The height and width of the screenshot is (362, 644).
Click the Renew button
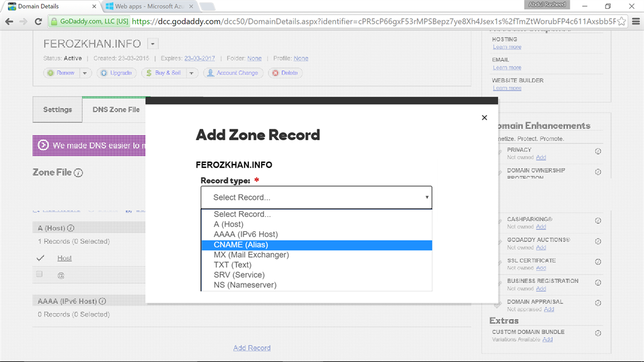click(62, 73)
